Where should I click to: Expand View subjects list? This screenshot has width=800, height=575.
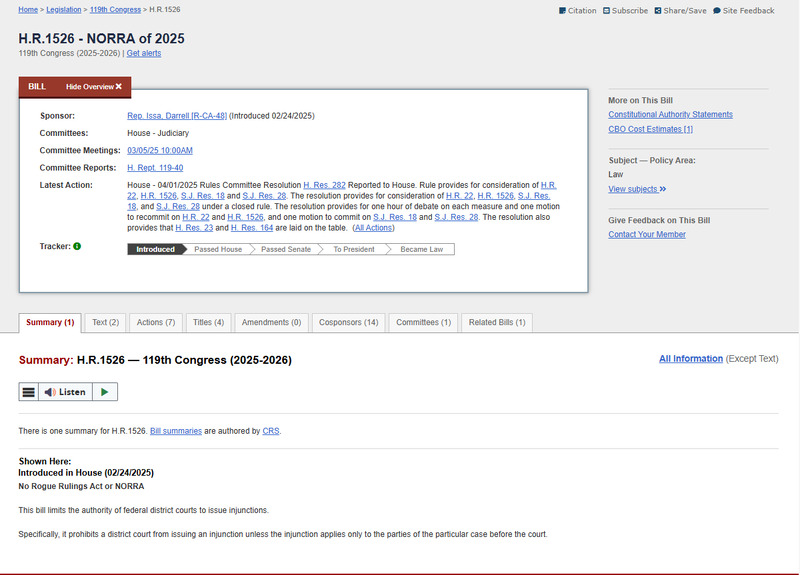[x=637, y=189]
